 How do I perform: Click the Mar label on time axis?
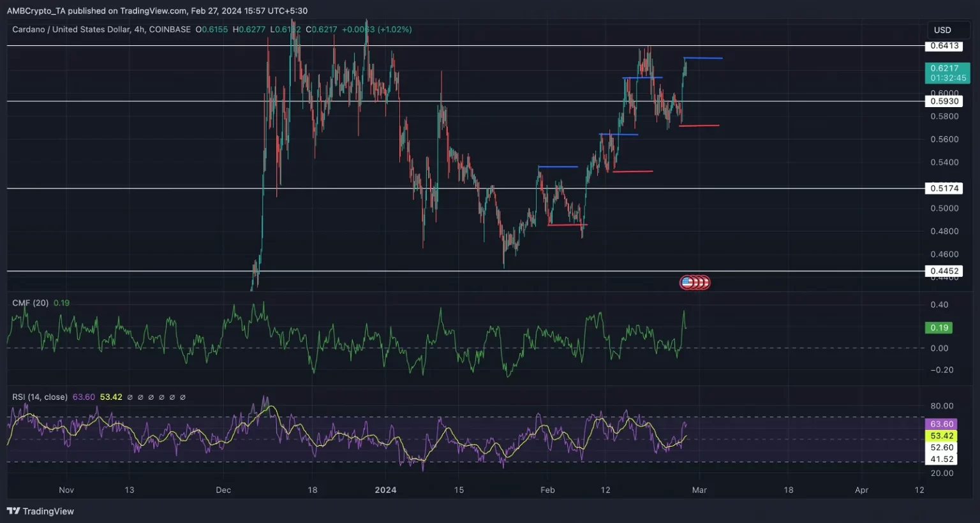click(699, 490)
